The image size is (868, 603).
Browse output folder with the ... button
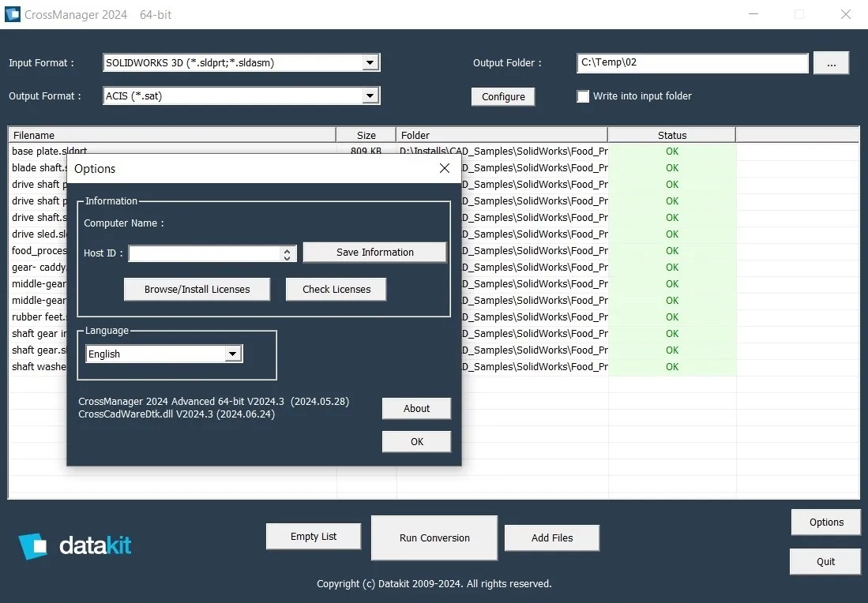click(831, 63)
